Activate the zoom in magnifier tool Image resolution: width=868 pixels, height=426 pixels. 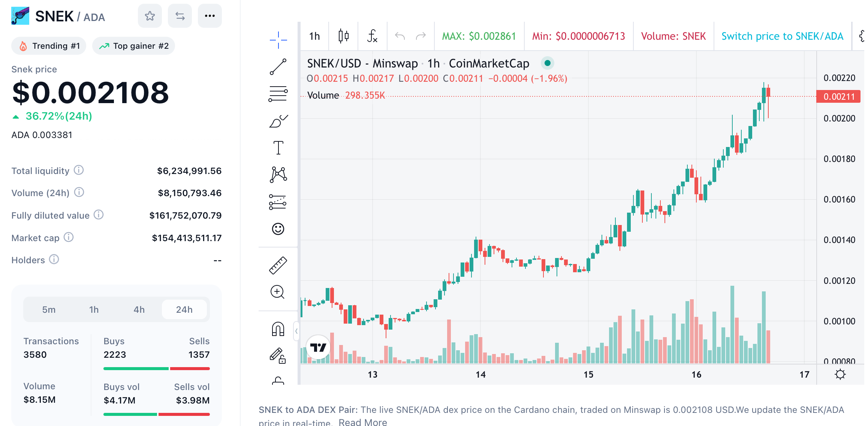point(278,292)
